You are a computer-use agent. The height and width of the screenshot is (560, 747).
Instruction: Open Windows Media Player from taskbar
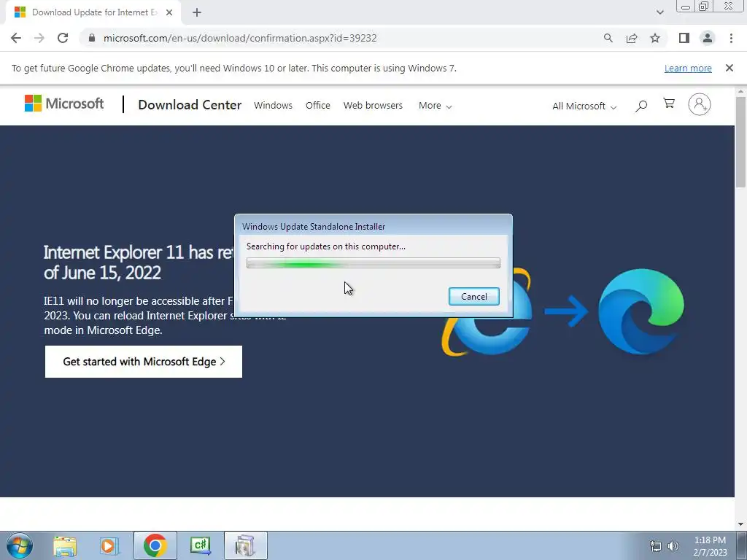pos(109,545)
